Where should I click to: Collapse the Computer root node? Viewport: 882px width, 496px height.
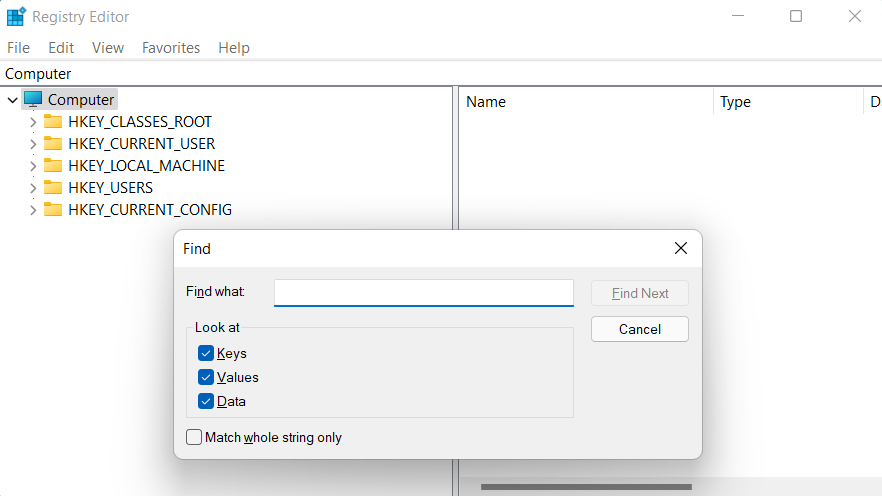12,99
